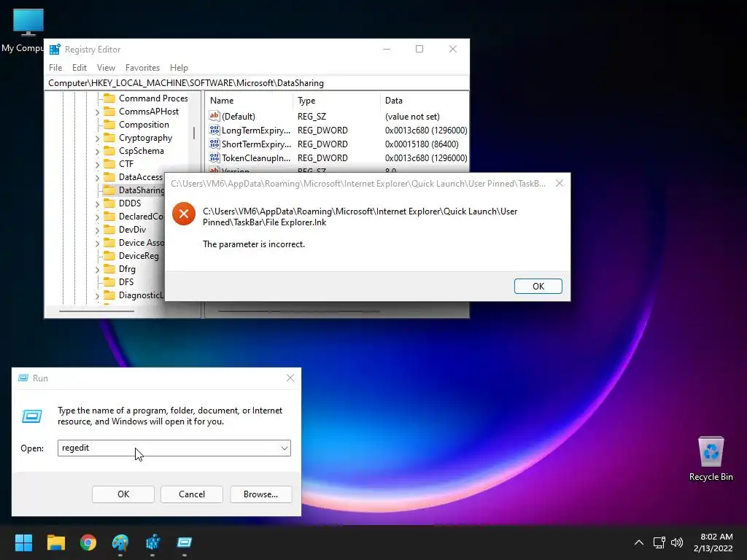Expand the DataAccess key
Screen dimensions: 747x560
click(x=97, y=178)
